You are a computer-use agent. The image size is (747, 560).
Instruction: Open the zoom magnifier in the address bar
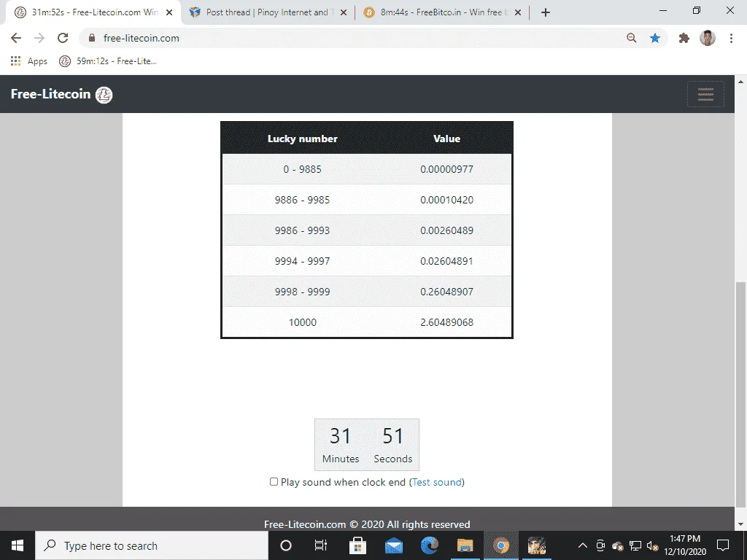tap(631, 38)
